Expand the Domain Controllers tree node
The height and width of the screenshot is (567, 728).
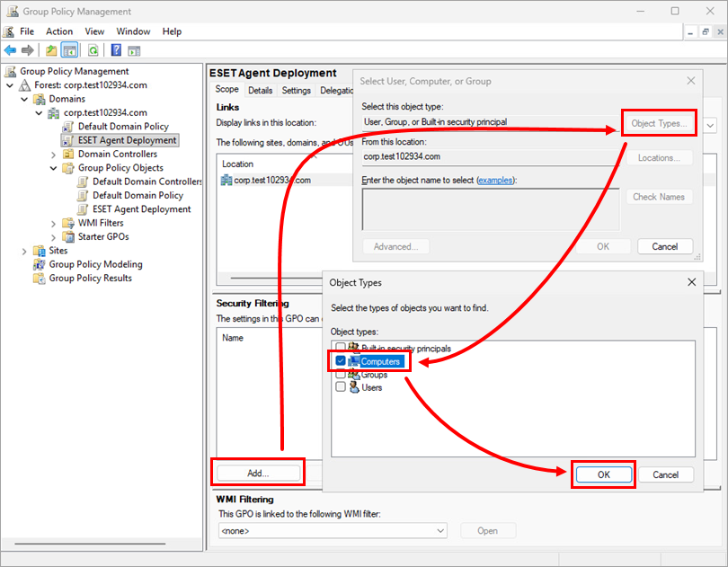tap(53, 155)
